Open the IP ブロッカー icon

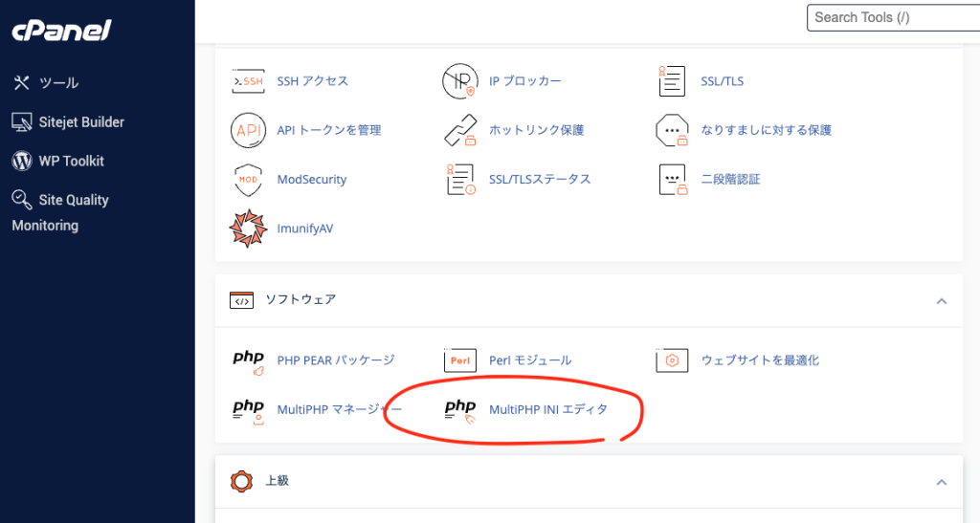[x=460, y=81]
